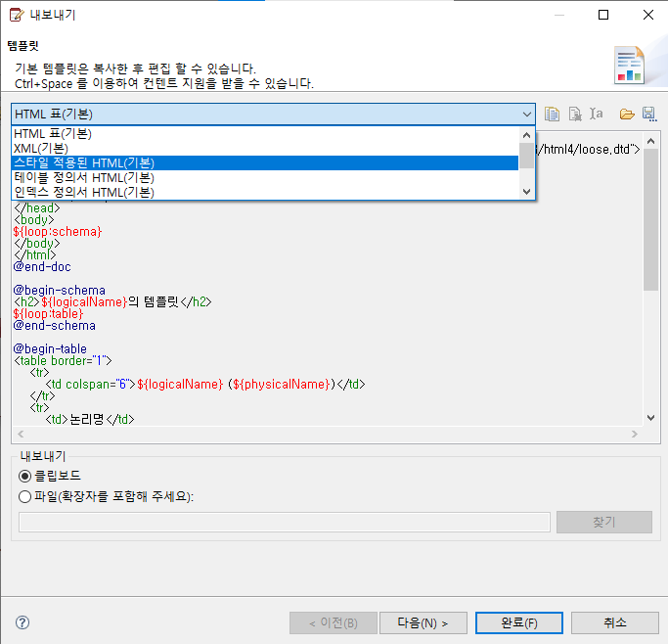Click the <table border="1"> line
This screenshot has width=668, height=644.
click(x=63, y=361)
